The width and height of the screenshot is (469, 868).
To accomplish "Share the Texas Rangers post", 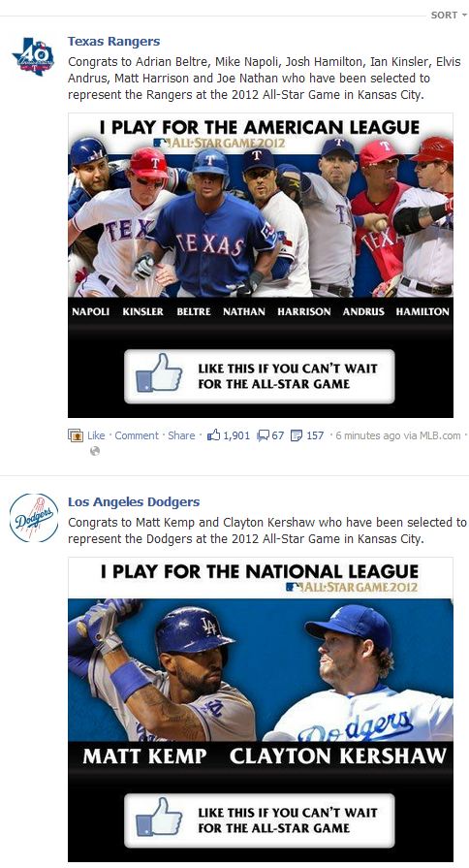I will (x=181, y=435).
